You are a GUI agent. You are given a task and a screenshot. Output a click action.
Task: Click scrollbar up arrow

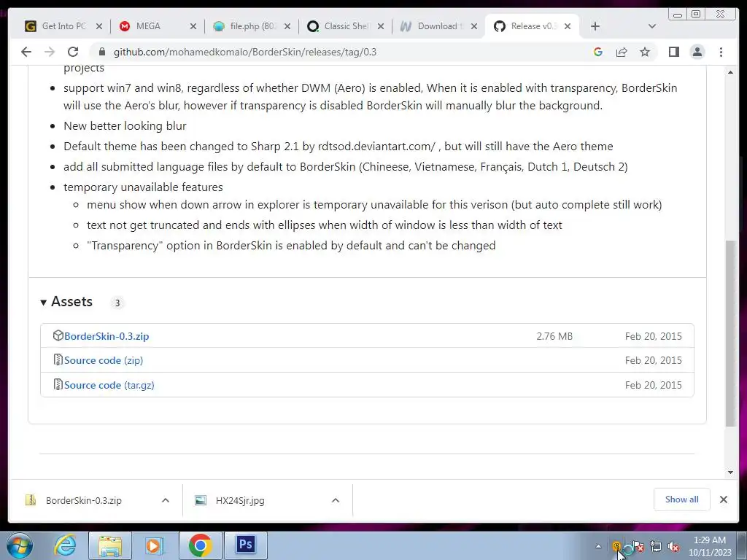tap(730, 72)
